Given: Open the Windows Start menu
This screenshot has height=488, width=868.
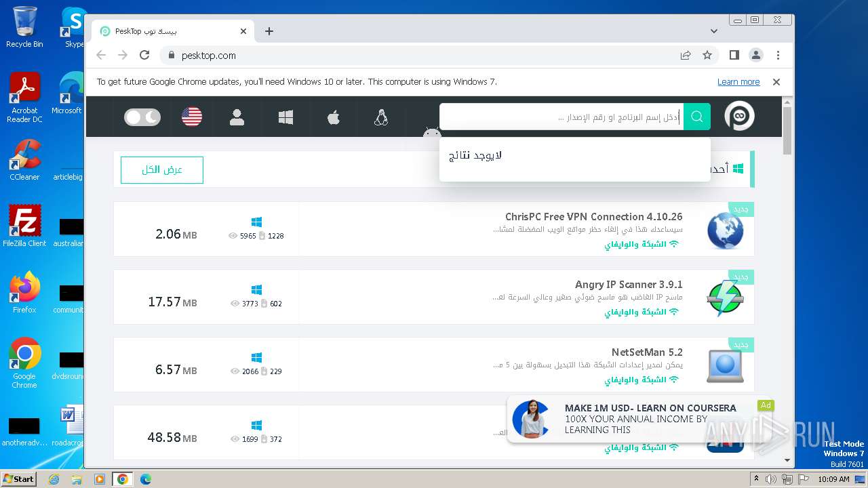Looking at the screenshot, I should point(18,479).
